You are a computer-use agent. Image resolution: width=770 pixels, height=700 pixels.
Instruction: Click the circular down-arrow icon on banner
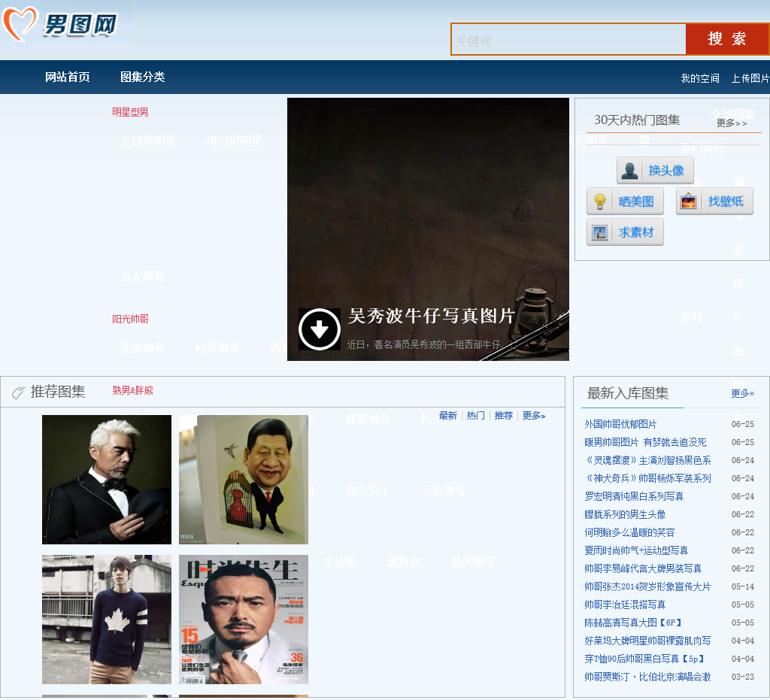(319, 329)
